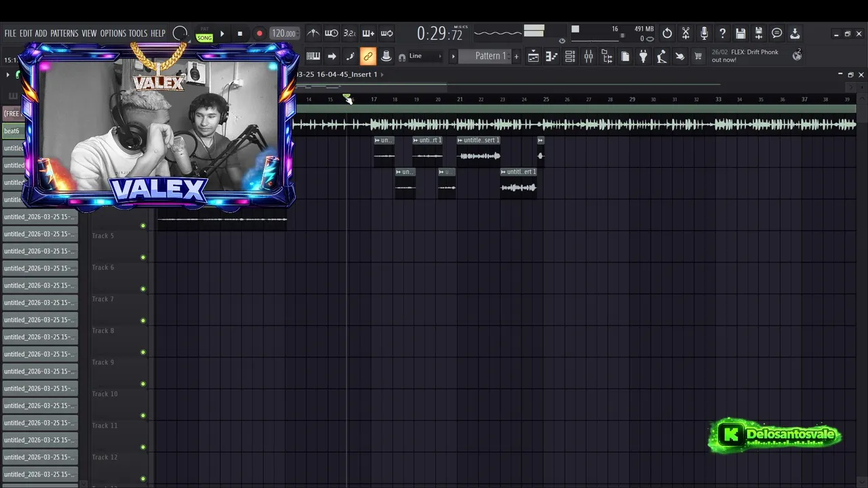Toggle the highlighted link-to-controller icon
The image size is (868, 488).
click(368, 56)
